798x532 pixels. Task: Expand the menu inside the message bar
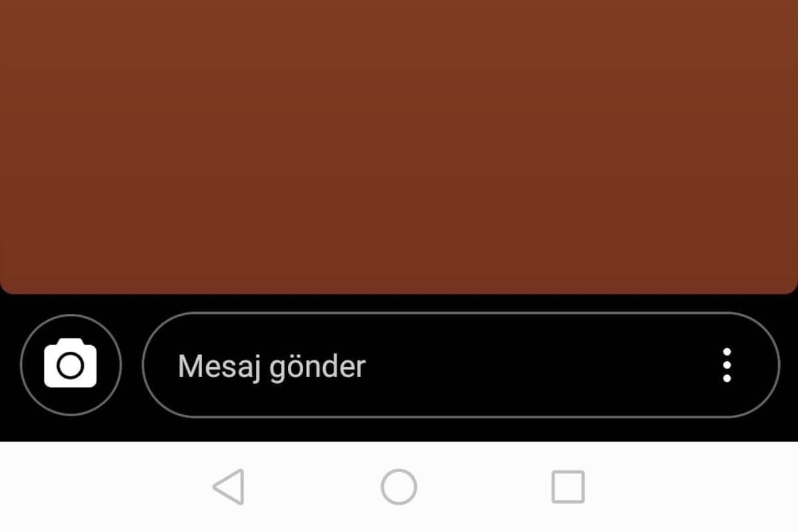727,365
